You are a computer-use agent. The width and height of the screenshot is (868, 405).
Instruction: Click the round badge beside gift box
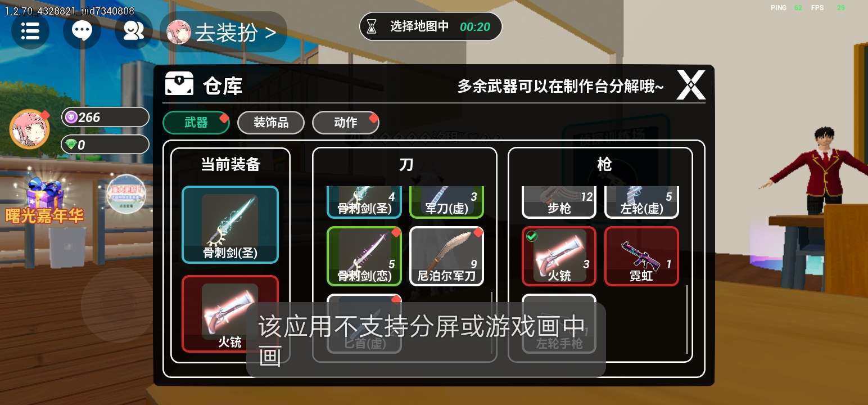tap(126, 194)
